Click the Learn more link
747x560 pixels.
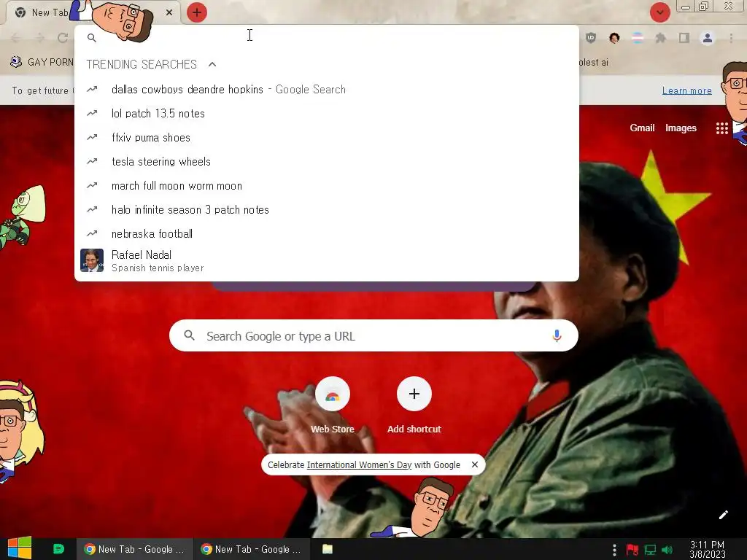click(x=687, y=90)
